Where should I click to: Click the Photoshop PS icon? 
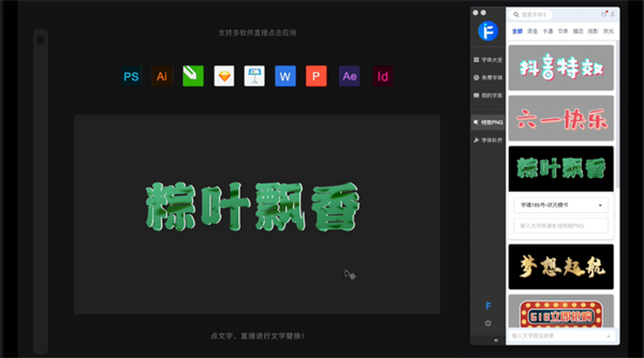click(x=131, y=76)
